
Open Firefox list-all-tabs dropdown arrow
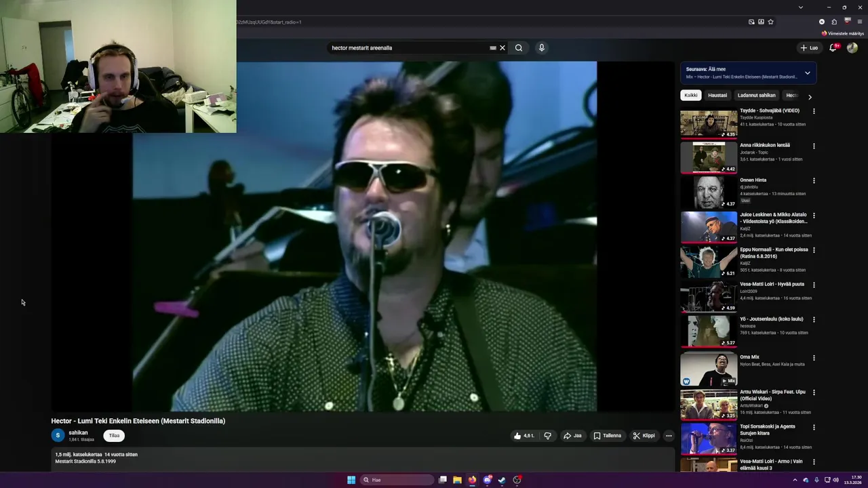(x=801, y=7)
